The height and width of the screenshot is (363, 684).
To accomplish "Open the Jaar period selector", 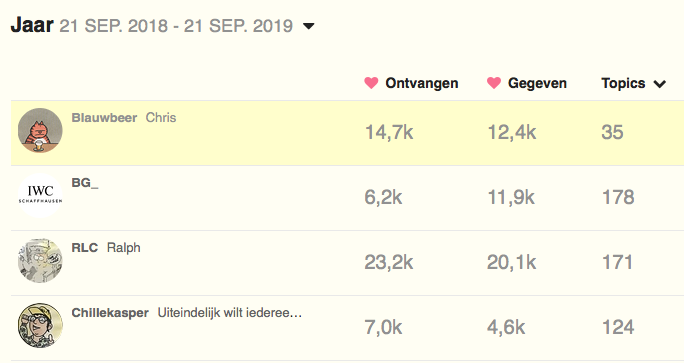I will click(162, 25).
